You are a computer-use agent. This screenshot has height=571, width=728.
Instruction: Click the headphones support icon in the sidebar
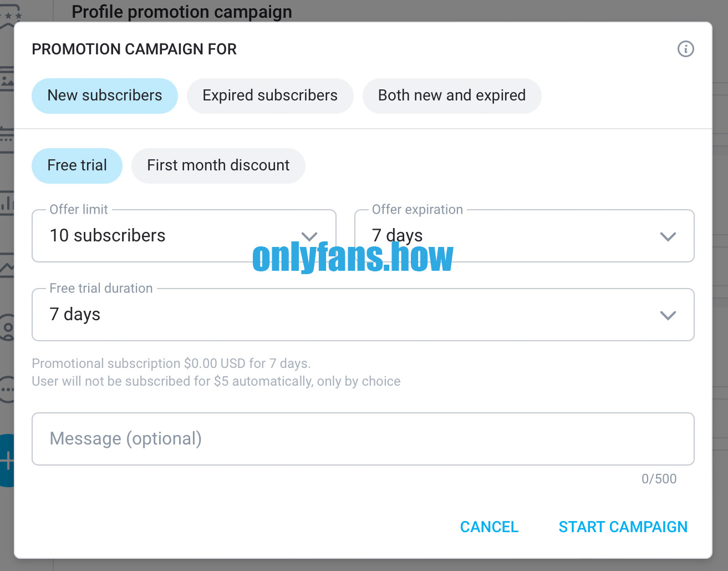(x=7, y=327)
